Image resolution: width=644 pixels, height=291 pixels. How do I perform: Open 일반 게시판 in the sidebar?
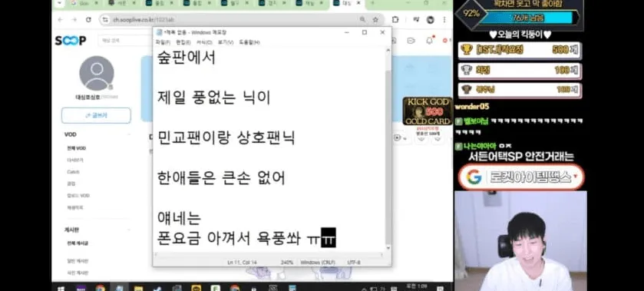(78, 261)
